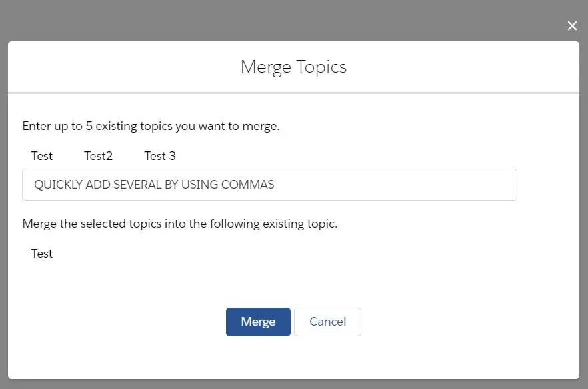588x389 pixels.
Task: Click the word 'Topics' in the header
Action: (321, 67)
